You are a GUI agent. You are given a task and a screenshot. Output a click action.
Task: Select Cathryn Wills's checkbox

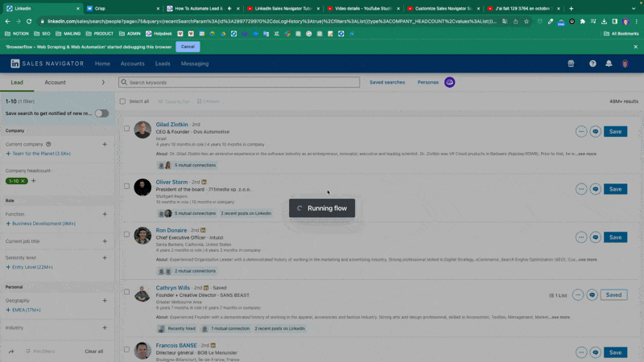point(126,292)
